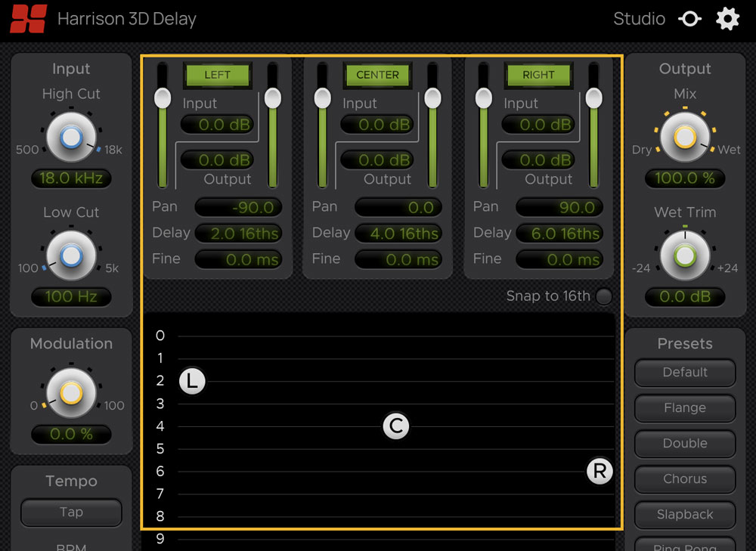Click the RIGHT channel Output 0.0 dB field

(538, 160)
